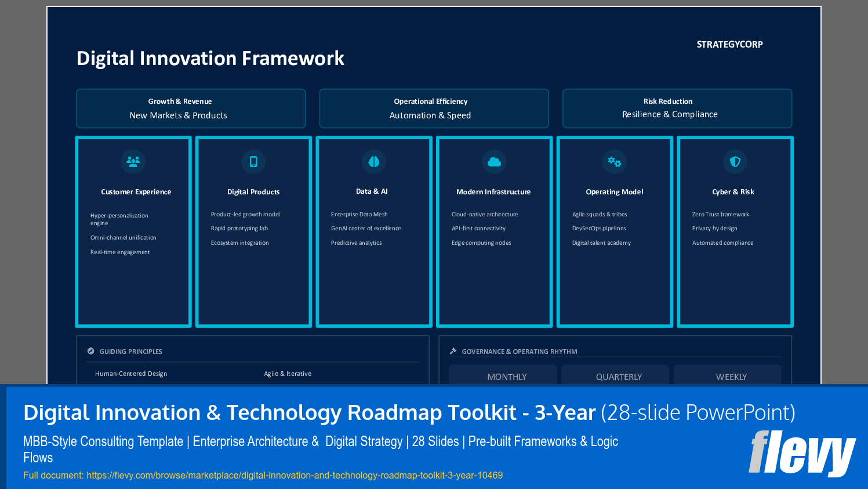This screenshot has width=868, height=489.
Task: Select the Operating Model gears icon
Action: click(614, 162)
